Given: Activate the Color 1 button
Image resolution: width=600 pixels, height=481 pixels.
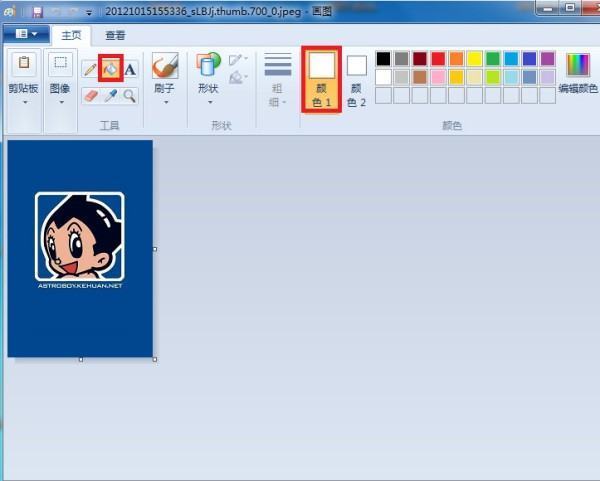Looking at the screenshot, I should tap(321, 80).
